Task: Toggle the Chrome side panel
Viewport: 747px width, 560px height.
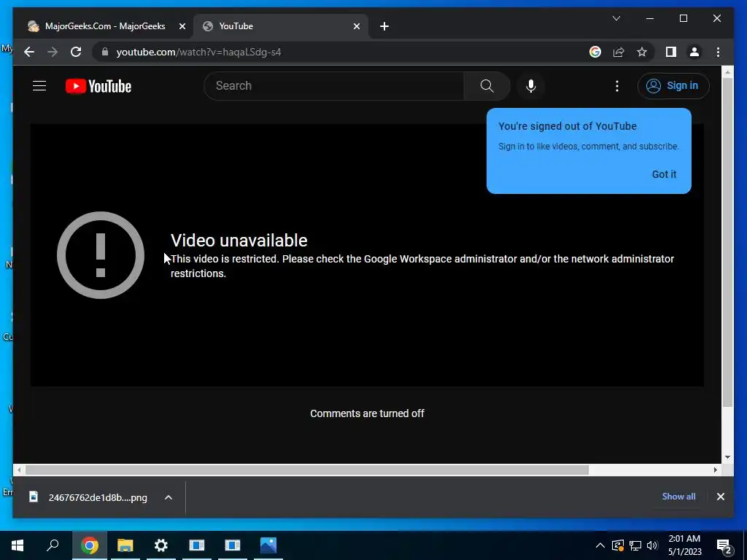Action: tap(671, 52)
